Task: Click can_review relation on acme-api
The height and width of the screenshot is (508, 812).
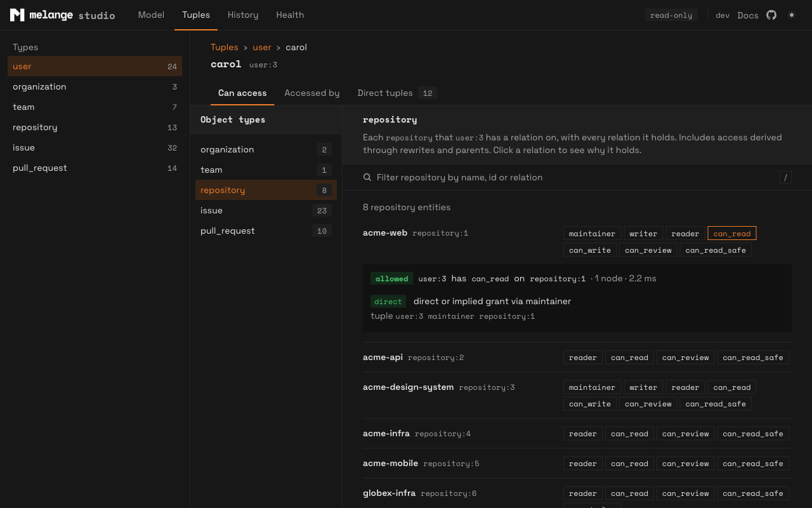Action: pos(686,358)
